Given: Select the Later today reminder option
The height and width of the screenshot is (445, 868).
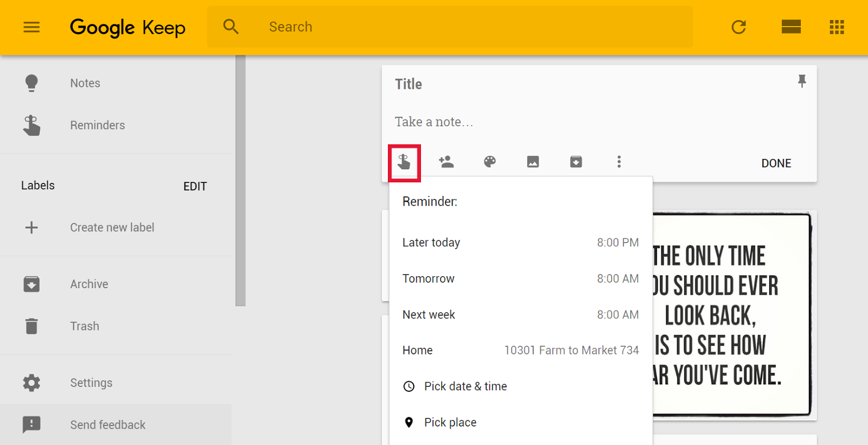Looking at the screenshot, I should [520, 243].
